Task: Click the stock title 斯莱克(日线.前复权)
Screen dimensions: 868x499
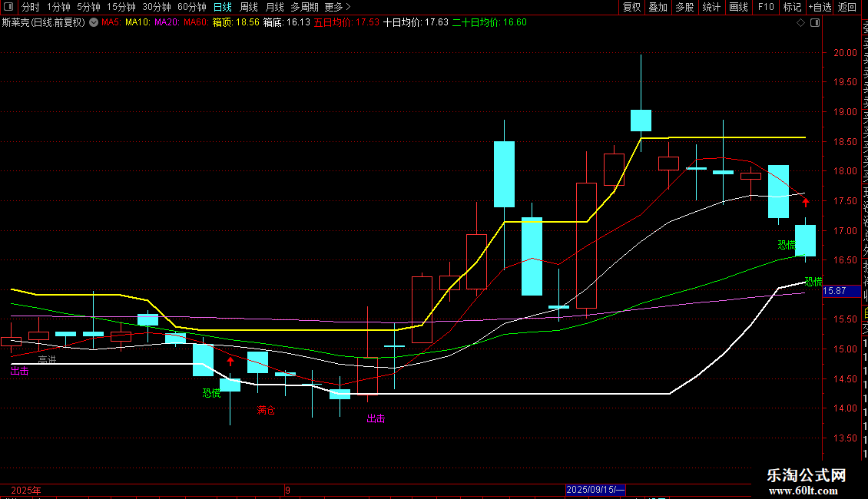Action: (43, 22)
